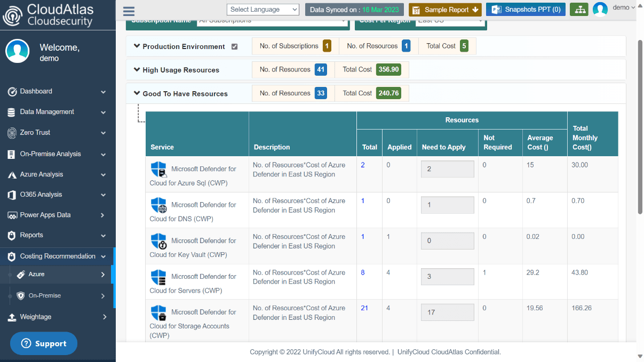
Task: Click the Defender for Key Vault icon
Action: pos(159,241)
